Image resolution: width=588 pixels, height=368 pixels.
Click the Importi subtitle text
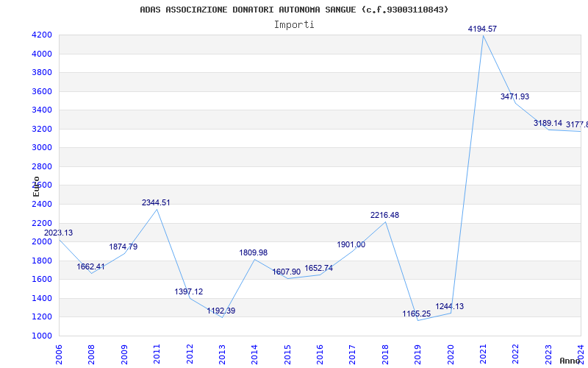click(294, 24)
